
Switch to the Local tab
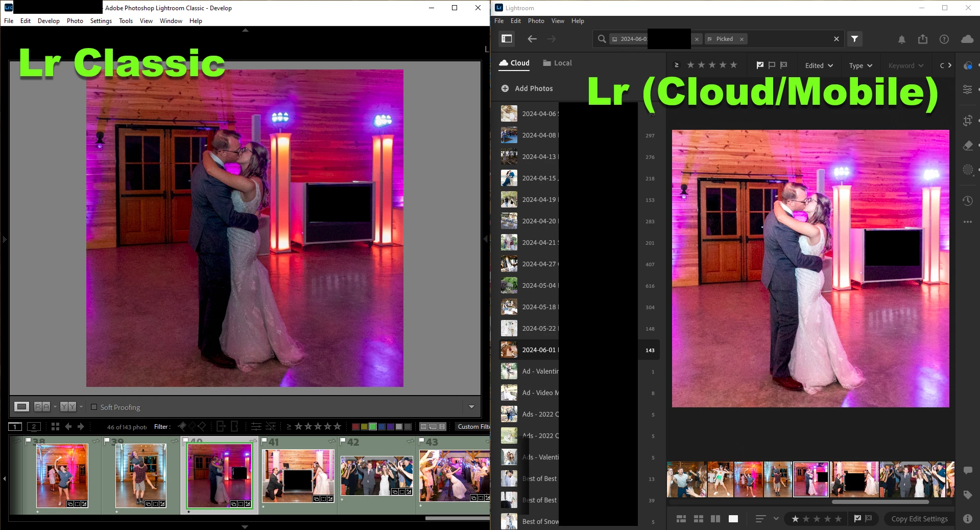tap(557, 63)
